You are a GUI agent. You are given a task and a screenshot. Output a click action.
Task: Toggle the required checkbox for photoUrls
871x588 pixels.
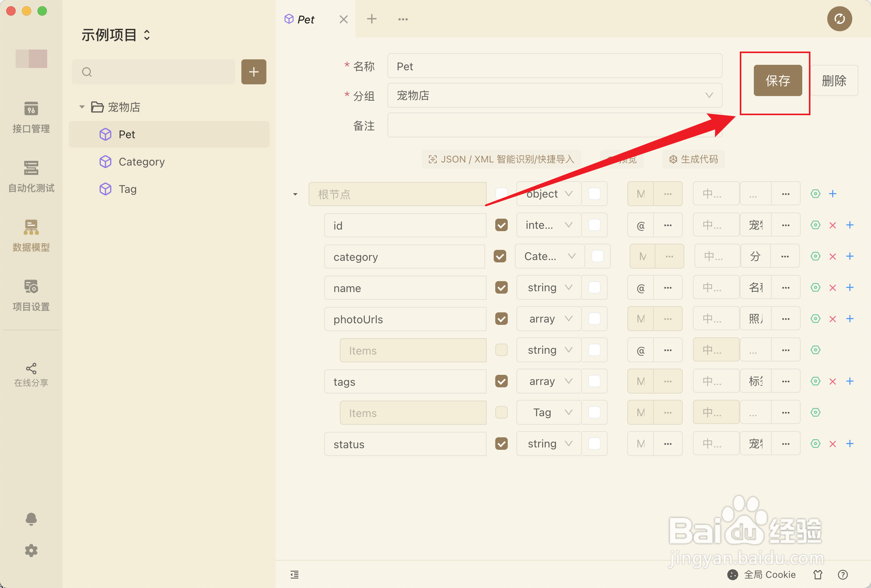(502, 319)
